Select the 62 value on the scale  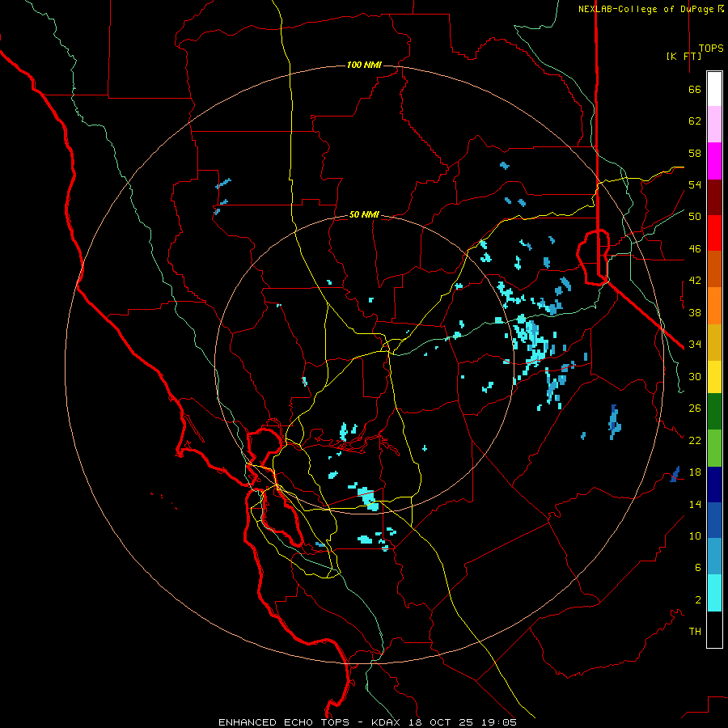695,121
